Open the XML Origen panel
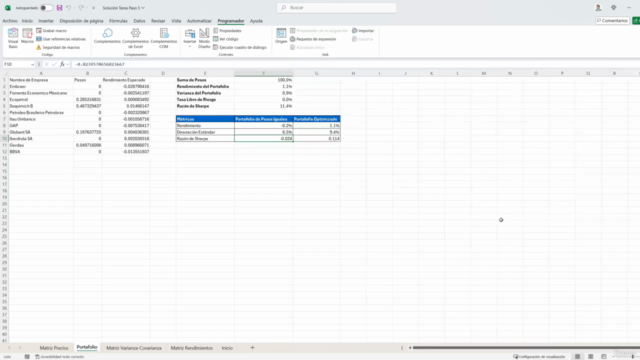Viewport: 640px width, 360px height. [281, 36]
